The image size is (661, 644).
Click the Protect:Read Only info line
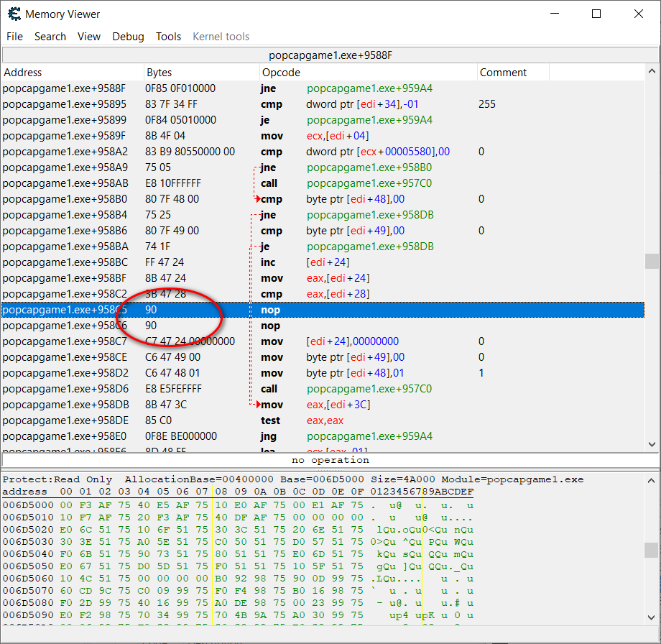click(x=293, y=479)
